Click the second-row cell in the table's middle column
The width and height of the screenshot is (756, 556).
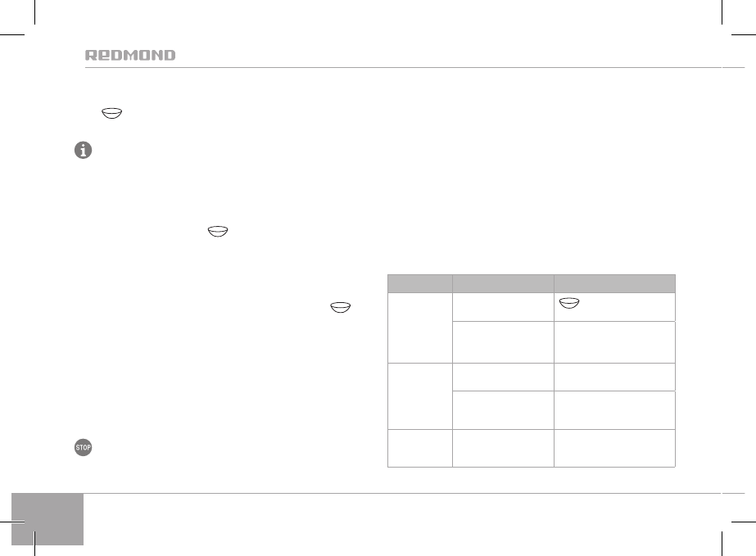tap(503, 342)
